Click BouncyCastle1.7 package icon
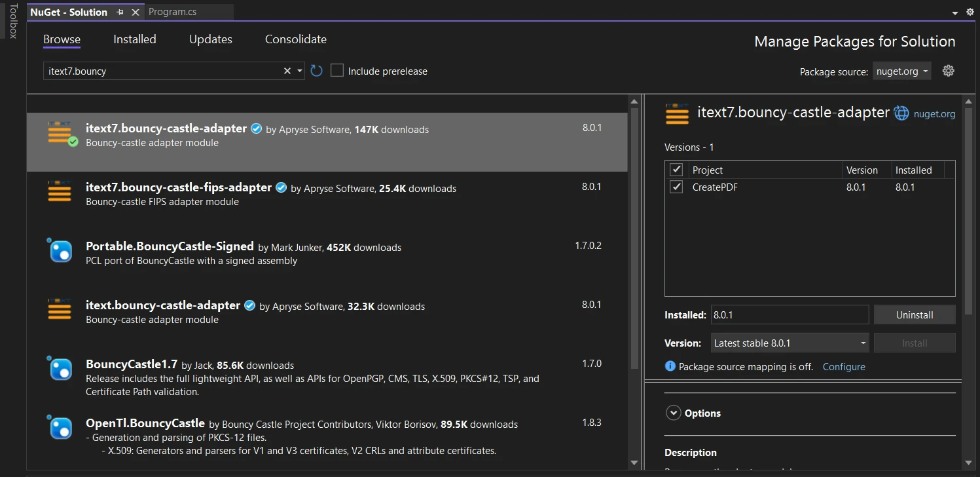 60,368
